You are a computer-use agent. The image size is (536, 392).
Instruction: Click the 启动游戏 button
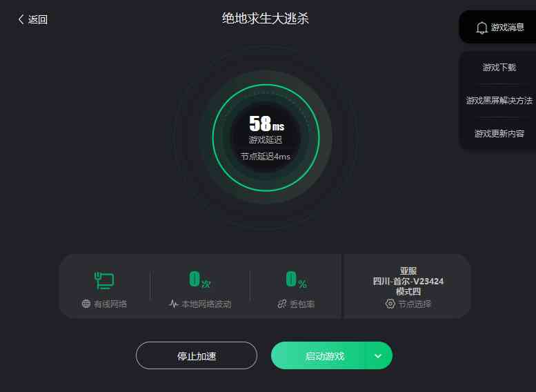click(x=325, y=355)
